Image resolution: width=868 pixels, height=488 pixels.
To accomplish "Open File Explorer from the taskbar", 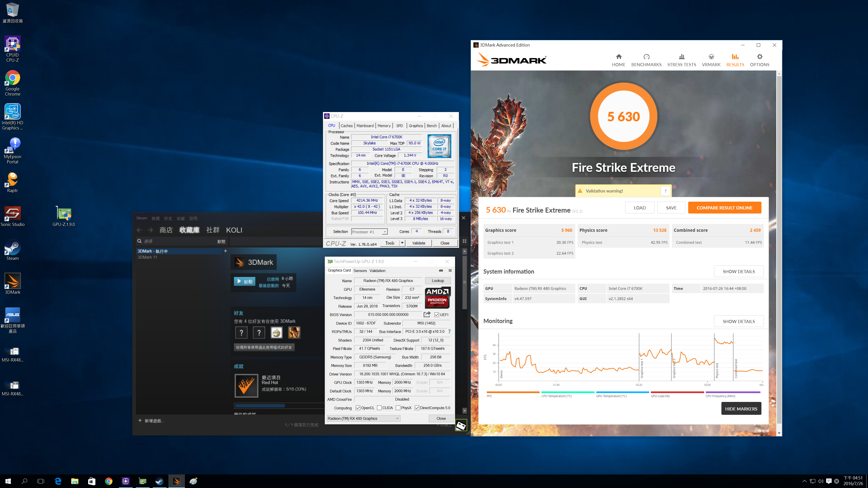I will [x=75, y=481].
